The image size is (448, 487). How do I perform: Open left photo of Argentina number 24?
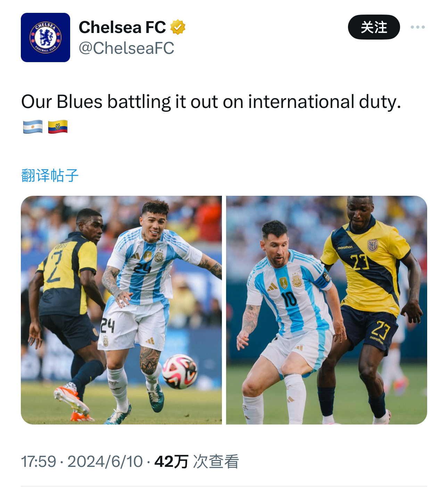pos(121,310)
